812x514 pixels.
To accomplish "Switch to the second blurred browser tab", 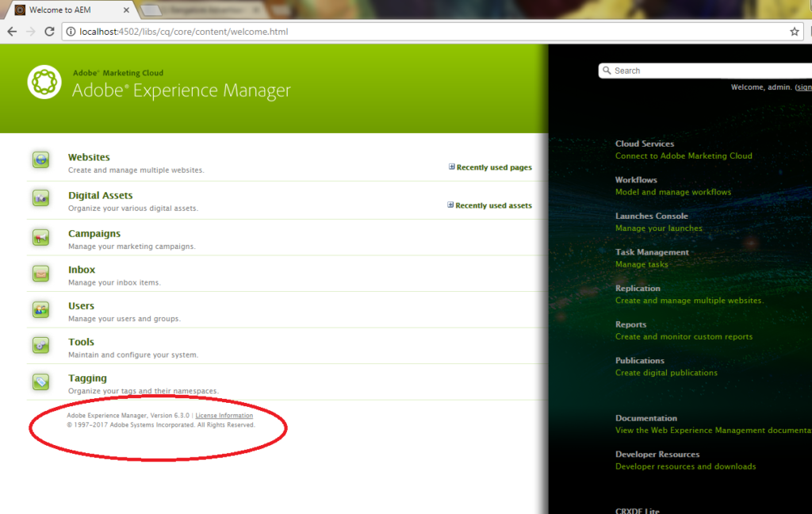I will (x=205, y=10).
